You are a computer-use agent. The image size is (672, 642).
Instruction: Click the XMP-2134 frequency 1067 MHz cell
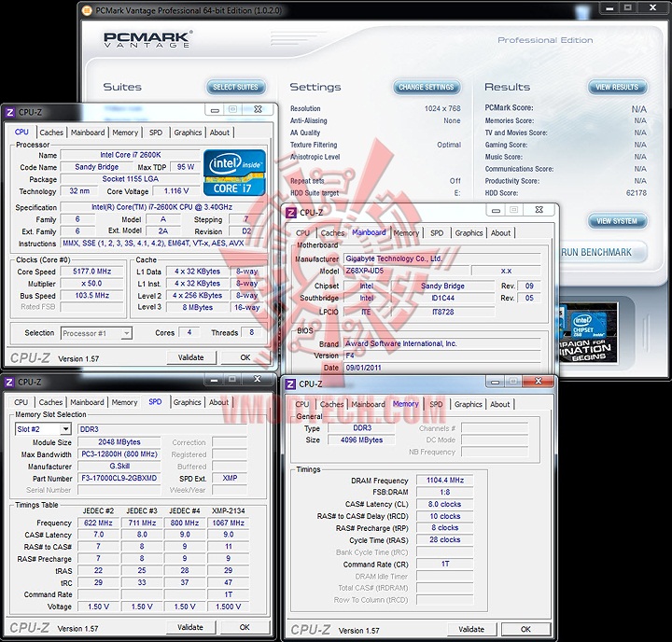pos(228,523)
